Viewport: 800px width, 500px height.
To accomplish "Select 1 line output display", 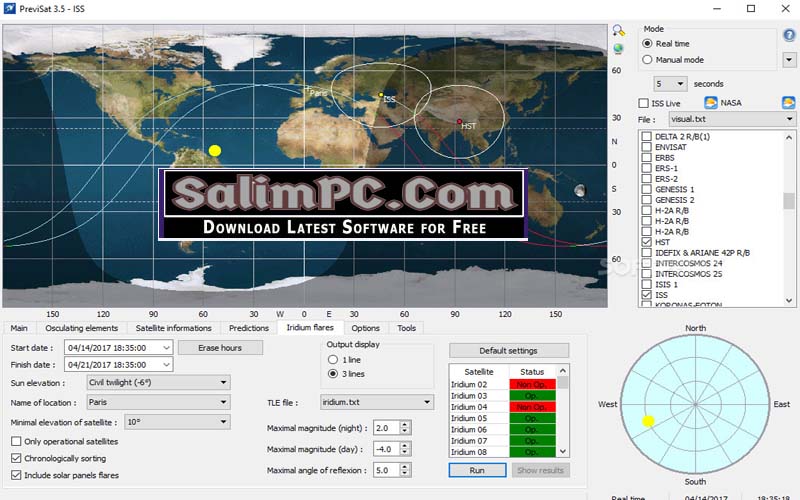I will point(333,360).
